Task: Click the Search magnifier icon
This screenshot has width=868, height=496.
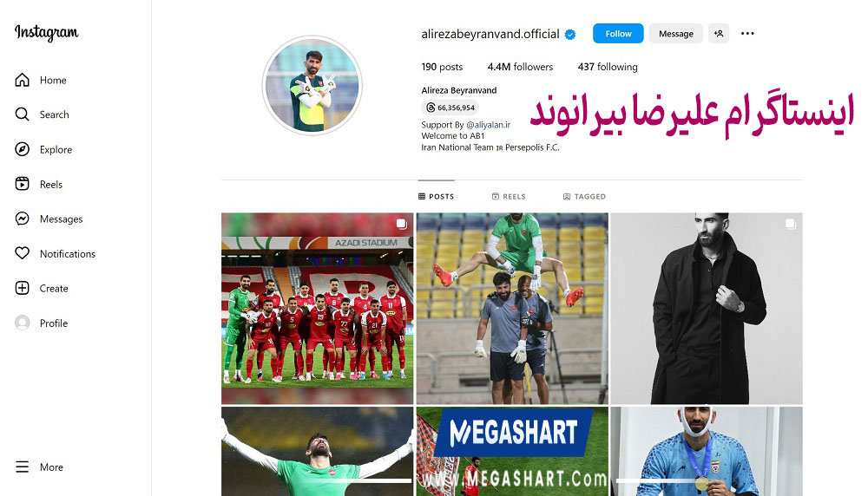Action: pos(23,114)
